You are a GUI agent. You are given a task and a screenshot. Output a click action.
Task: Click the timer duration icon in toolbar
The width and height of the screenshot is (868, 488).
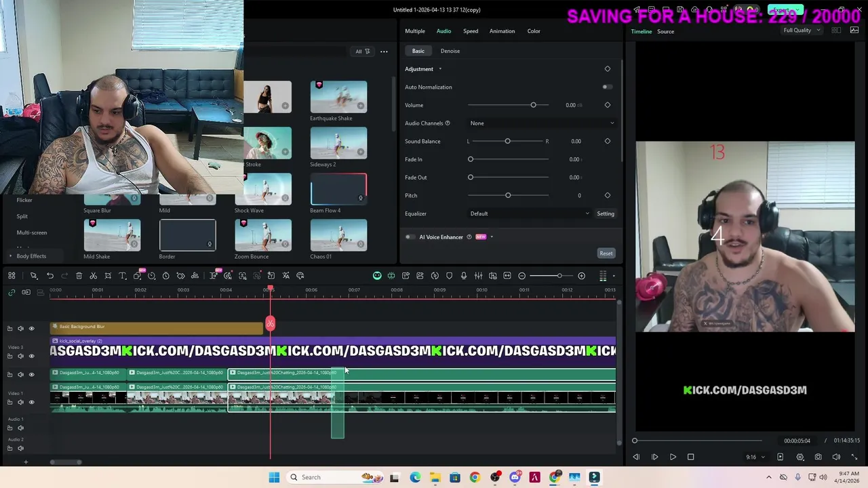click(x=165, y=276)
